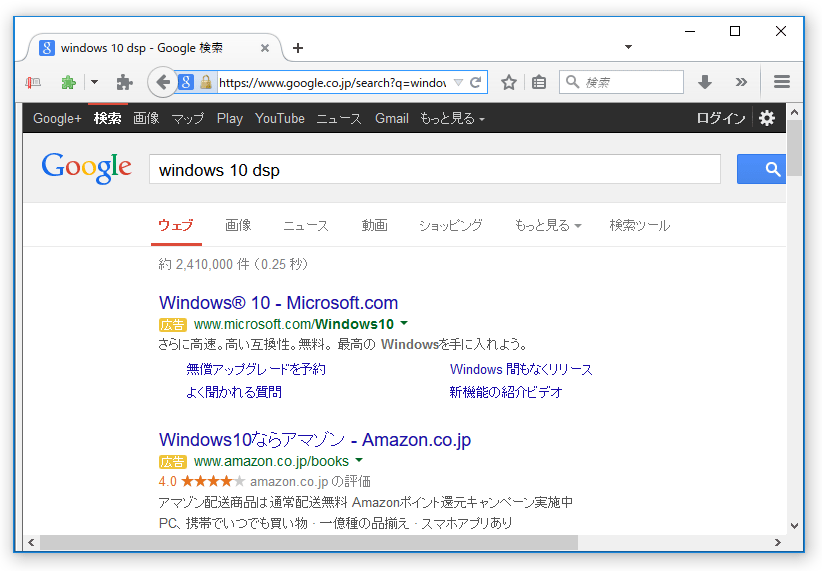Expand もっと見る in the black bar
This screenshot has height=571, width=822.
pyautogui.click(x=452, y=118)
